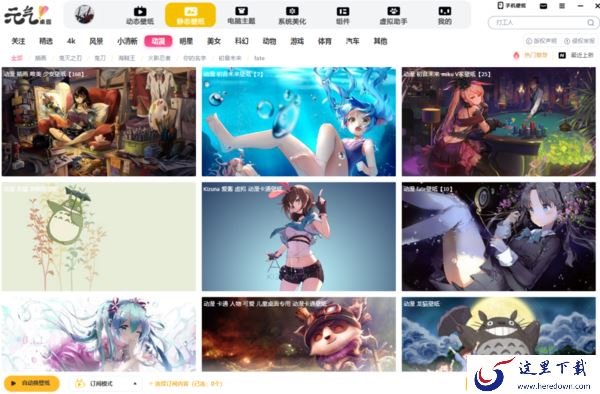Select the 游戏 category

click(297, 41)
